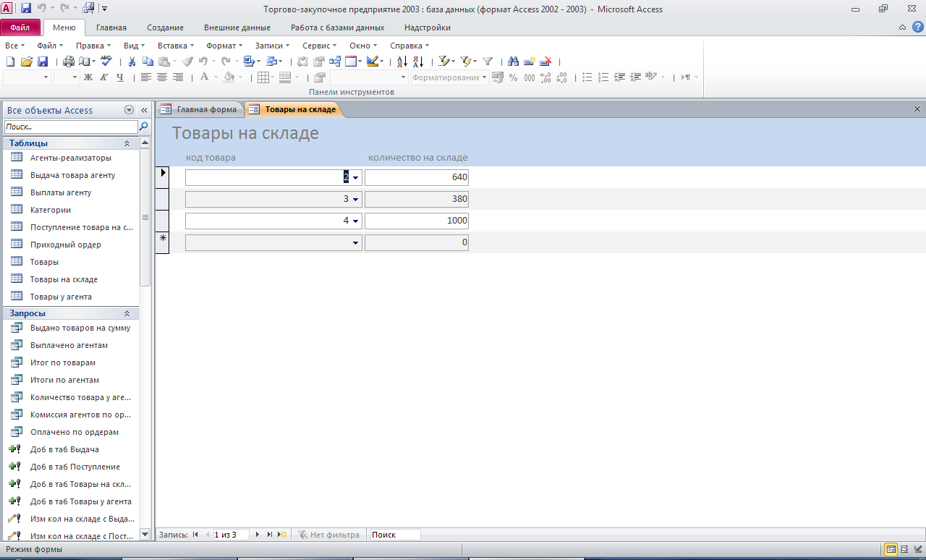
Task: Open the 'Вставка' dropdown menu
Action: pyautogui.click(x=176, y=46)
